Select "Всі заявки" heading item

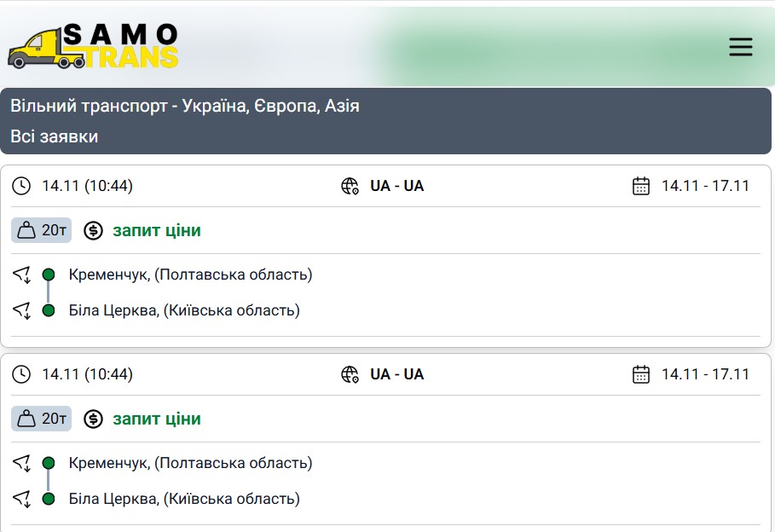pyautogui.click(x=55, y=136)
